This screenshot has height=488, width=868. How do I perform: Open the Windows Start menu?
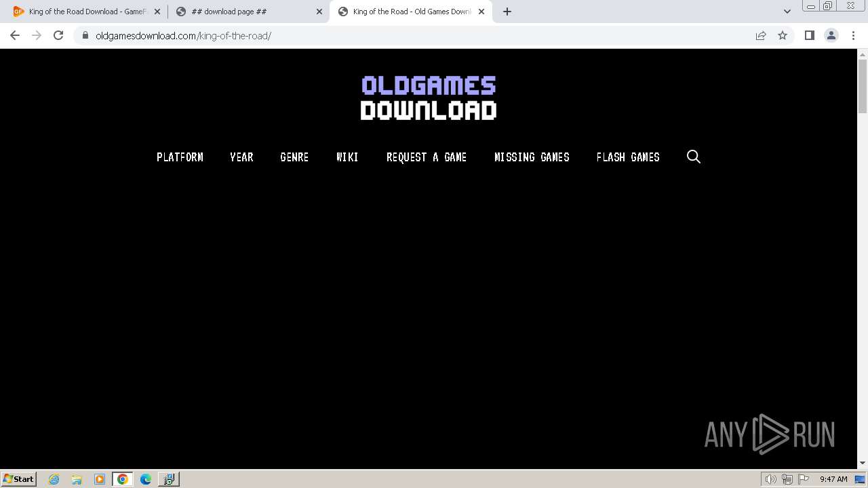pyautogui.click(x=19, y=479)
